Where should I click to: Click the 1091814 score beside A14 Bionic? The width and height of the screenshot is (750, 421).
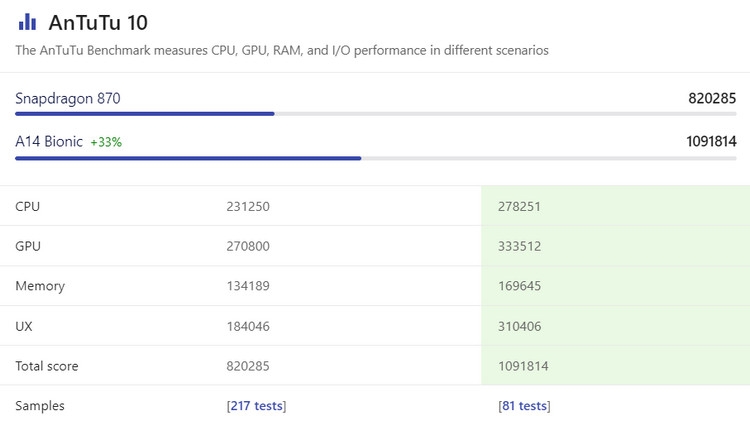(x=711, y=142)
